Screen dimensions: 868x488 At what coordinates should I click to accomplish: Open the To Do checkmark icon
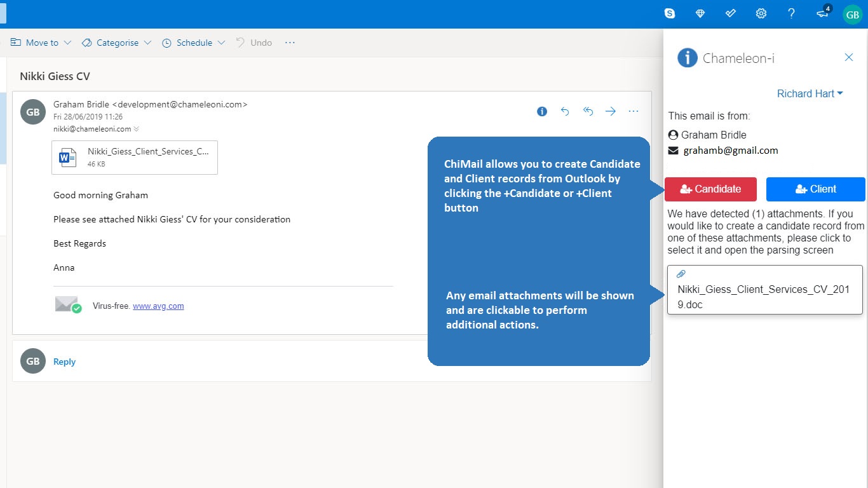[731, 13]
